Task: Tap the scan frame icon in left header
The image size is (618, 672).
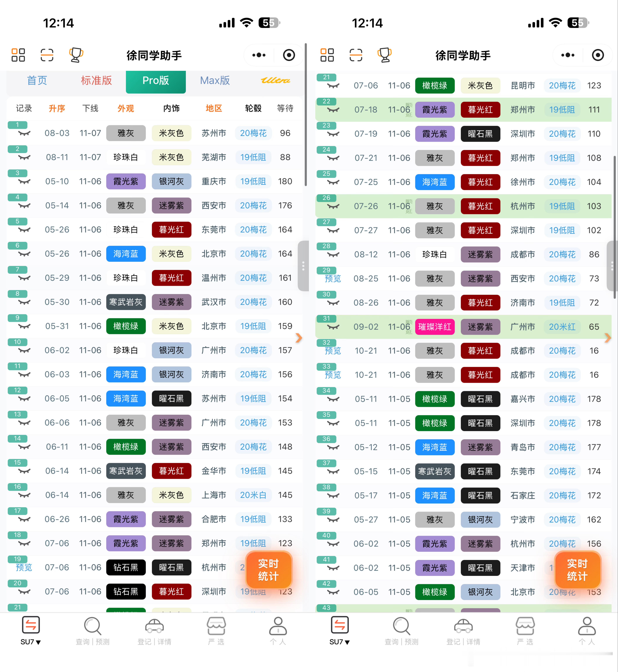Action: pos(47,55)
